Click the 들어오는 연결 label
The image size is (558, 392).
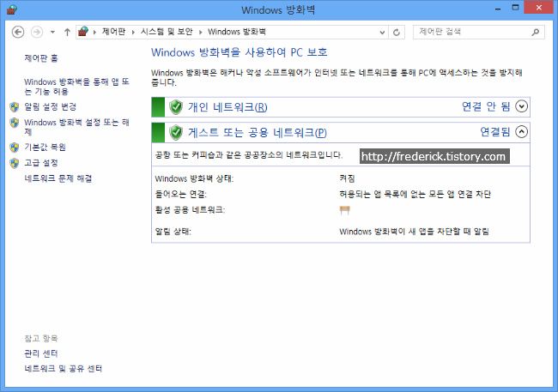tap(181, 194)
